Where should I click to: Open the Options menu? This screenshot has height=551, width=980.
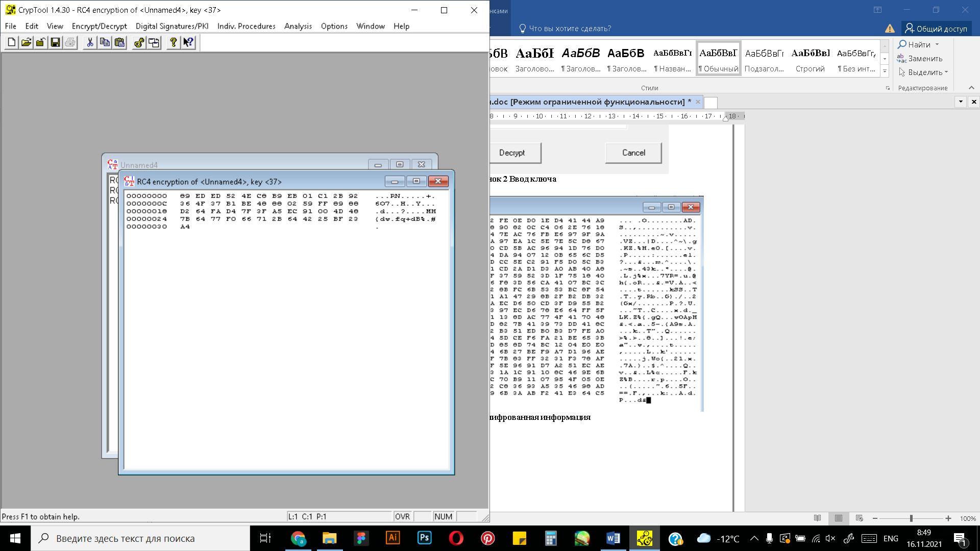pos(334,26)
